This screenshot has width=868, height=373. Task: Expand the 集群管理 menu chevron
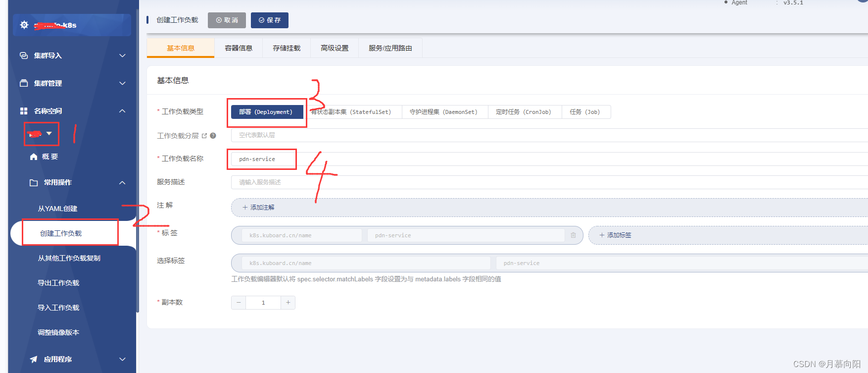(x=122, y=83)
